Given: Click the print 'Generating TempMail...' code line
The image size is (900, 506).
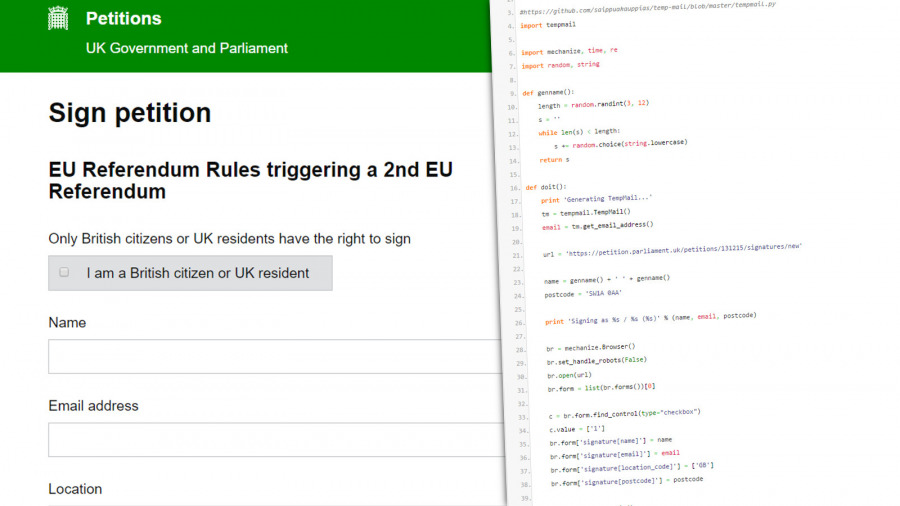Looking at the screenshot, I should pyautogui.click(x=596, y=199).
